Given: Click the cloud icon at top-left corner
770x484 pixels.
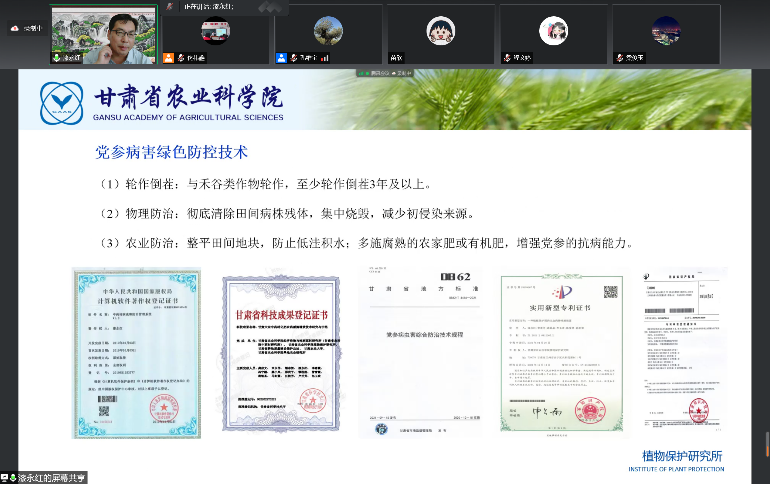Looking at the screenshot, I should (13, 29).
